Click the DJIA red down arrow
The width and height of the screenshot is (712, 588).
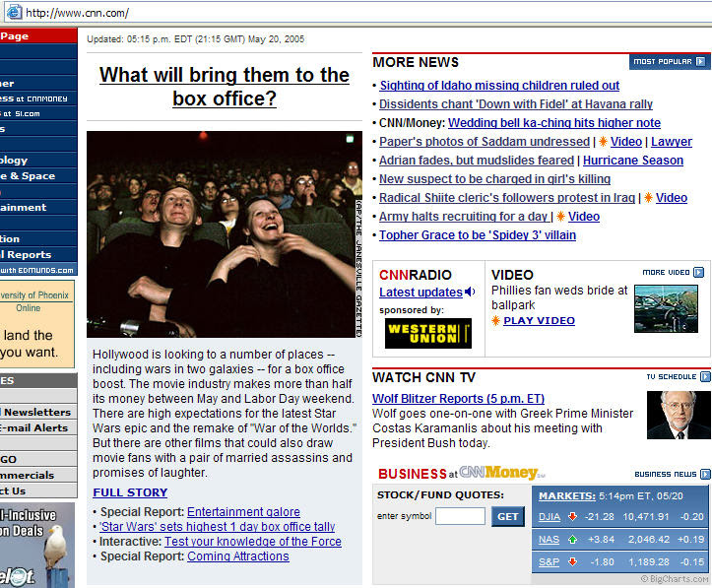pos(572,517)
